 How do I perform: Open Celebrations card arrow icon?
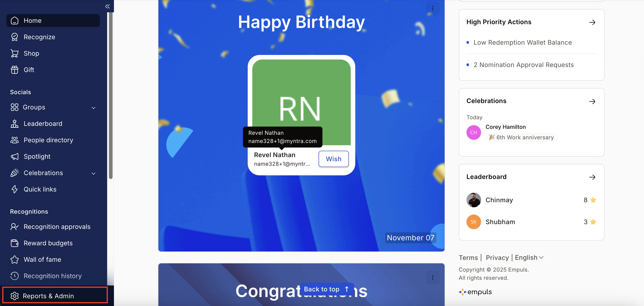pos(592,101)
